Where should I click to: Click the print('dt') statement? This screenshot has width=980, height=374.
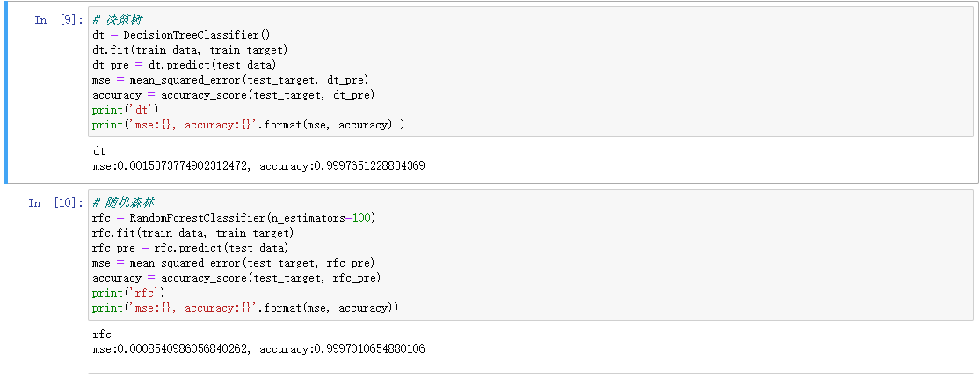pyautogui.click(x=125, y=109)
